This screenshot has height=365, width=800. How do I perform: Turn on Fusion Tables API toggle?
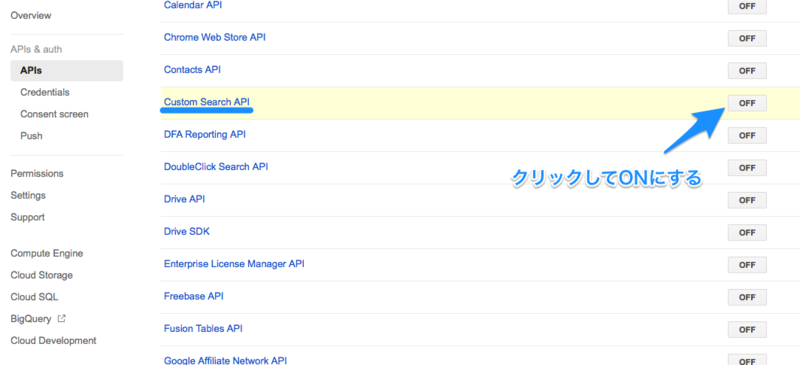(x=747, y=330)
